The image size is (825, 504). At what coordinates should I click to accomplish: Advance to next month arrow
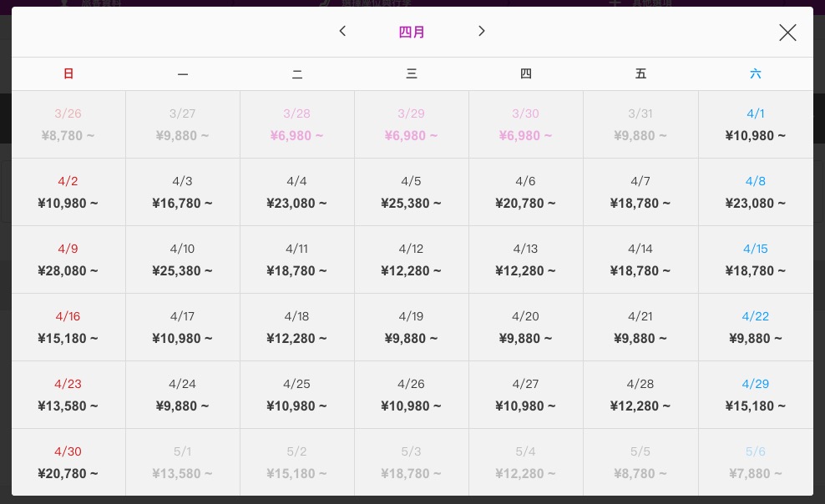[x=481, y=32]
